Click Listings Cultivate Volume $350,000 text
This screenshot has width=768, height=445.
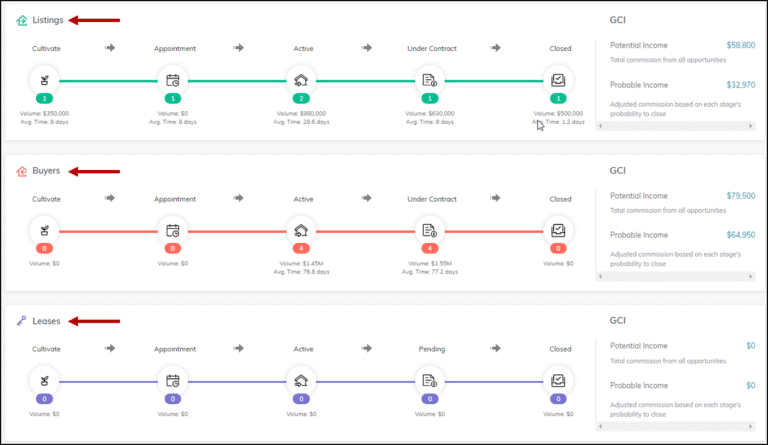click(45, 114)
